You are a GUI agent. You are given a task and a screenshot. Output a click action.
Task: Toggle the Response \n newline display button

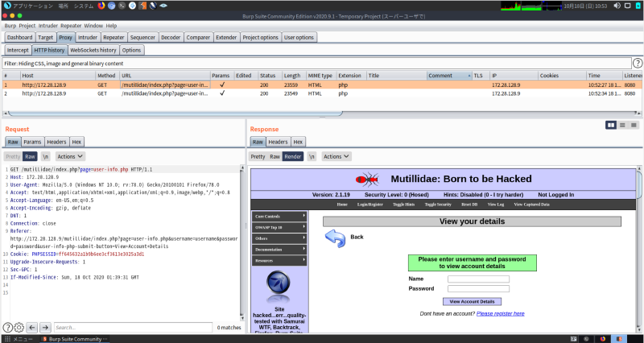click(x=312, y=156)
